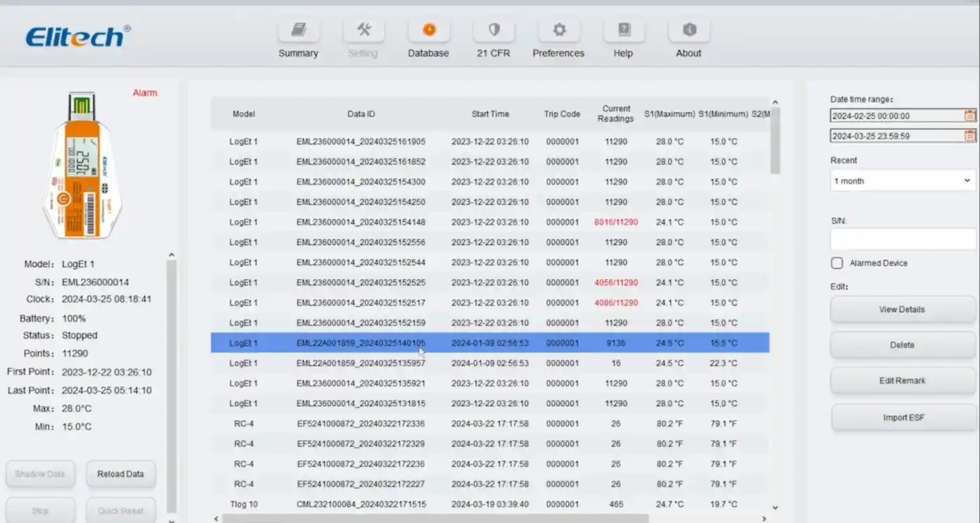Screen dimensions: 980x523
Task: Select row EML236000014_20240325135921
Action: point(490,383)
